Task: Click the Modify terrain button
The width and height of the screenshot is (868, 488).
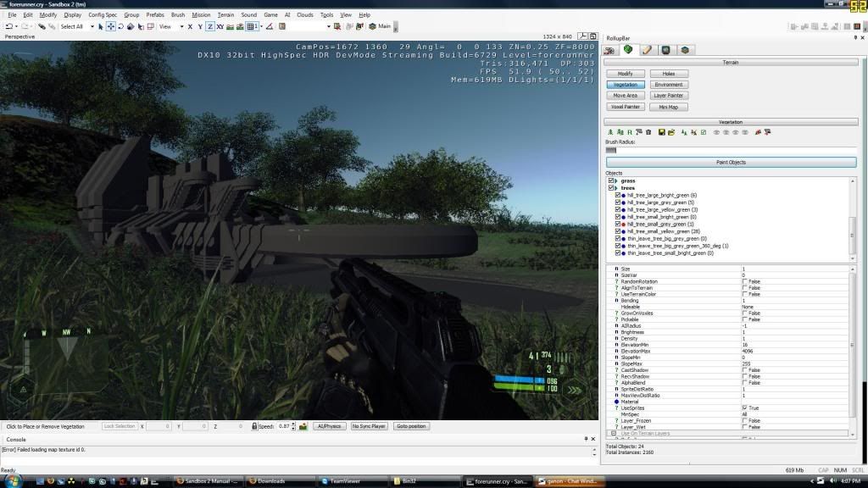Action: click(x=625, y=74)
